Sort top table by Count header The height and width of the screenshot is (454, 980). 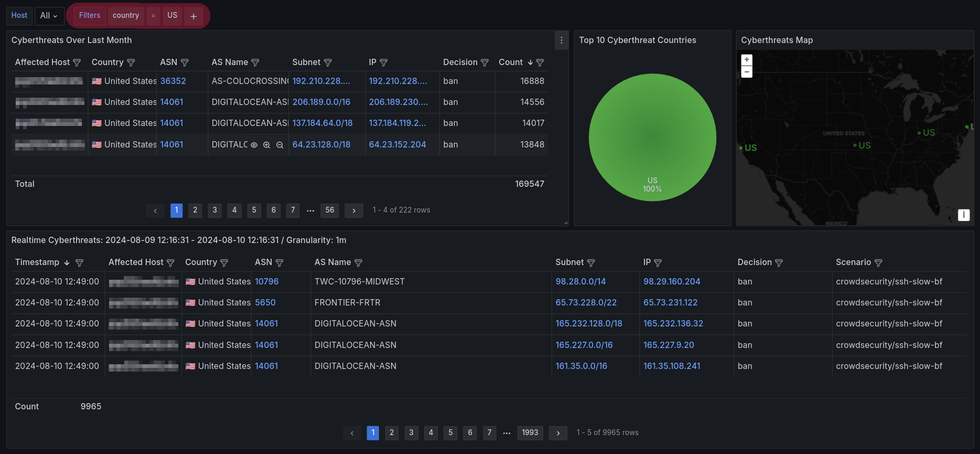point(511,62)
